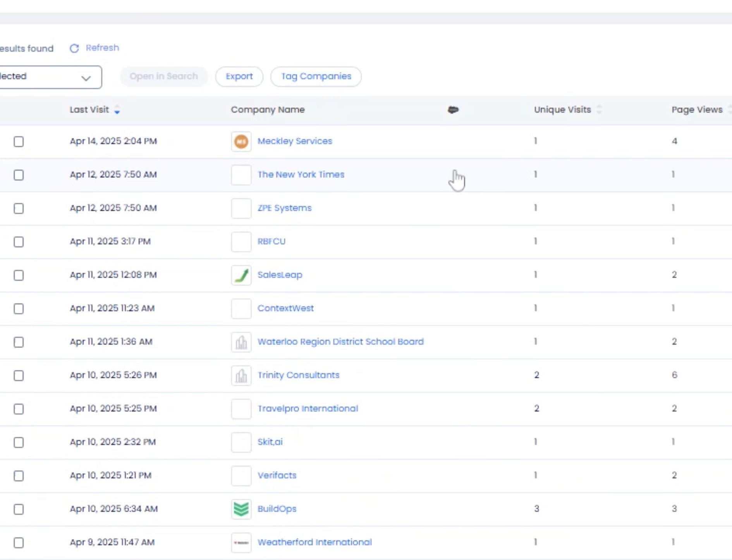Open The New York Times company link
This screenshot has width=732, height=560.
pos(301,175)
